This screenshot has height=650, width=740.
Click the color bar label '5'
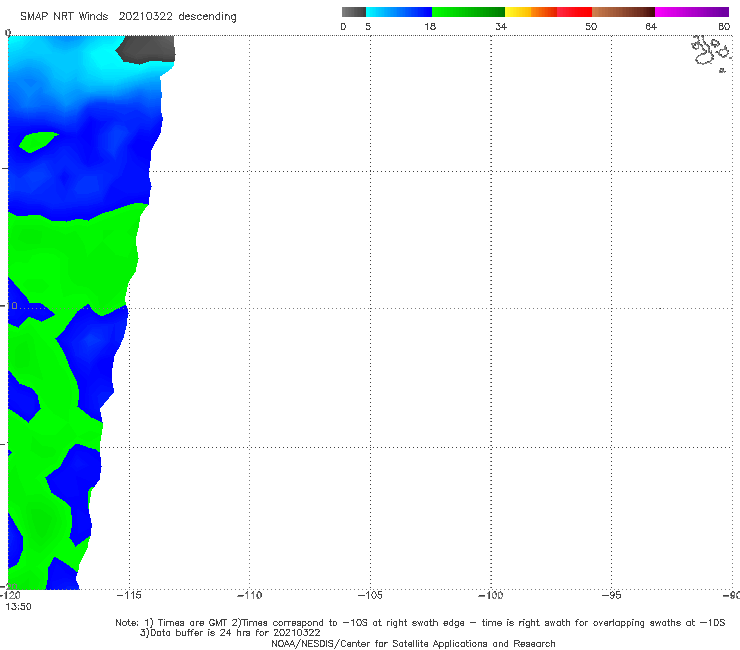coord(368,27)
